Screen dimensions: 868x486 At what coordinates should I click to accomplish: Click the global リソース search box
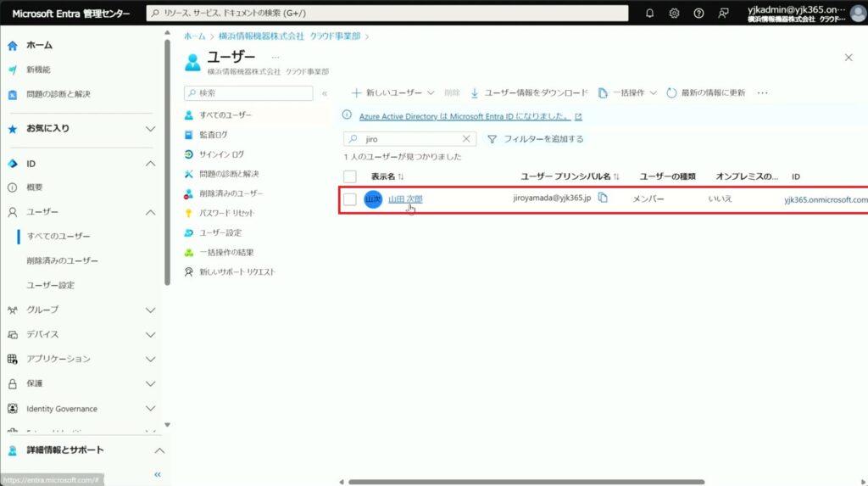click(x=387, y=13)
